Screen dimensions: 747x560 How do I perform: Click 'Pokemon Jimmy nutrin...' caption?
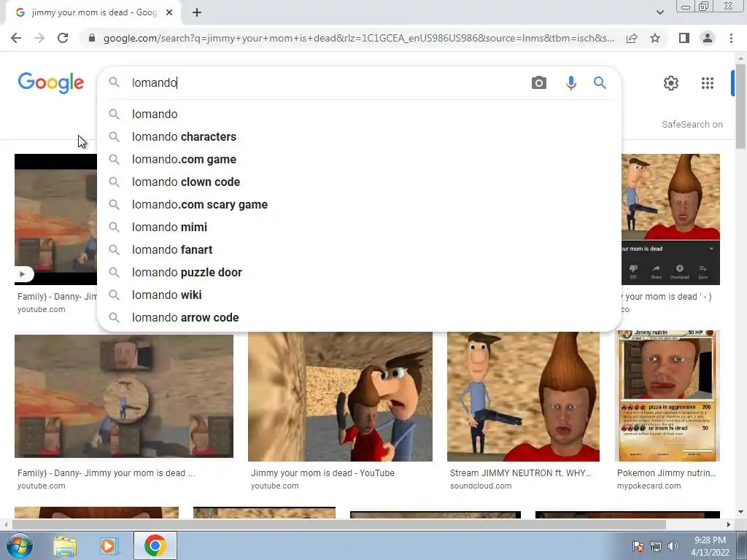[667, 473]
